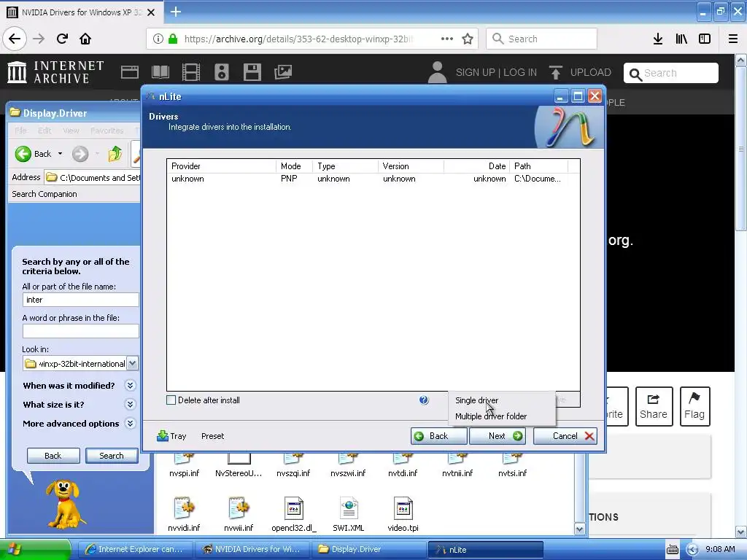The height and width of the screenshot is (560, 747).
Task: Select video.tpi file
Action: (403, 514)
